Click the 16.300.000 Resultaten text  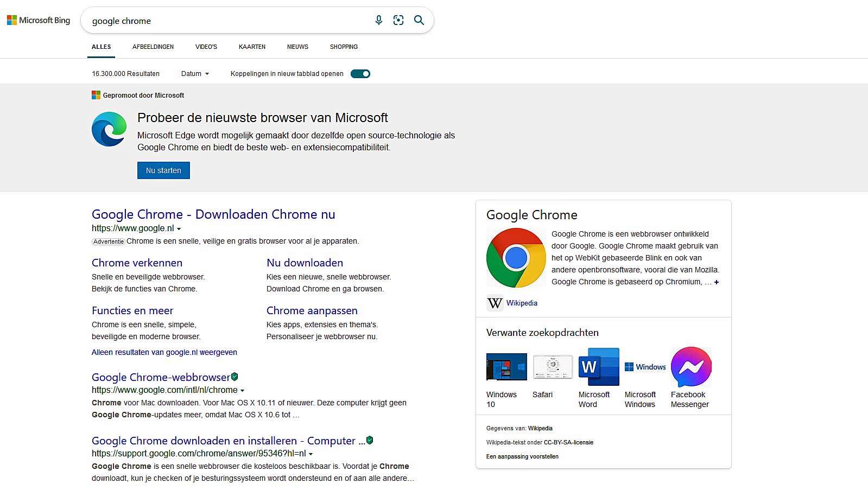pyautogui.click(x=125, y=74)
